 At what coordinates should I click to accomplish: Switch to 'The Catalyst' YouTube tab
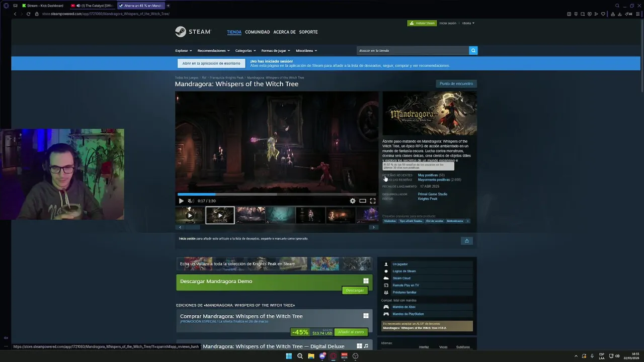[x=93, y=6]
